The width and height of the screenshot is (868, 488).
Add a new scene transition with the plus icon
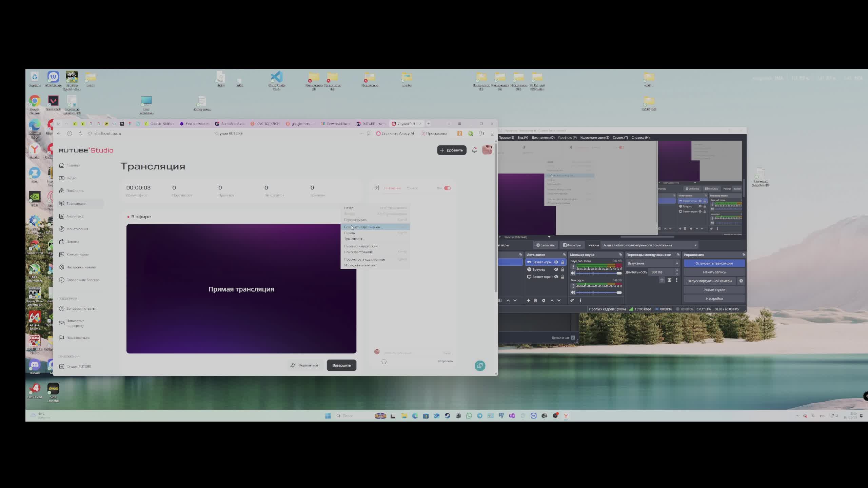(662, 280)
